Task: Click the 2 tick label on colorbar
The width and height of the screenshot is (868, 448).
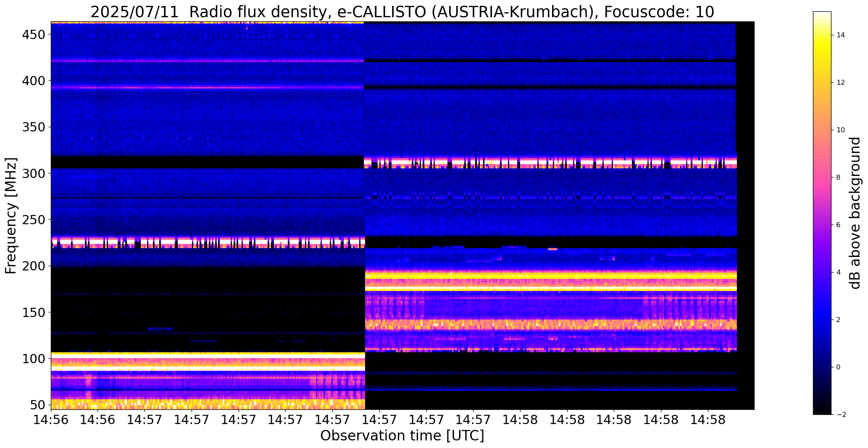Action: (x=839, y=320)
